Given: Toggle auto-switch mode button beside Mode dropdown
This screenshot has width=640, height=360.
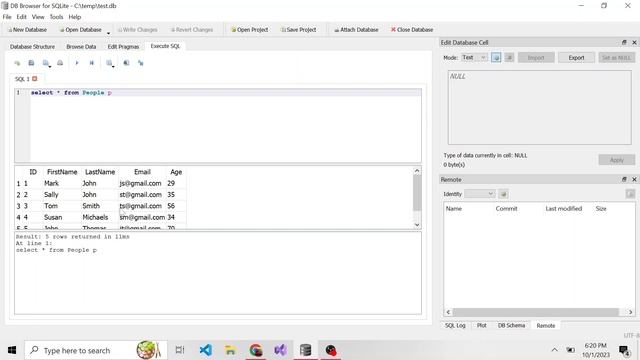Looking at the screenshot, I should [496, 58].
